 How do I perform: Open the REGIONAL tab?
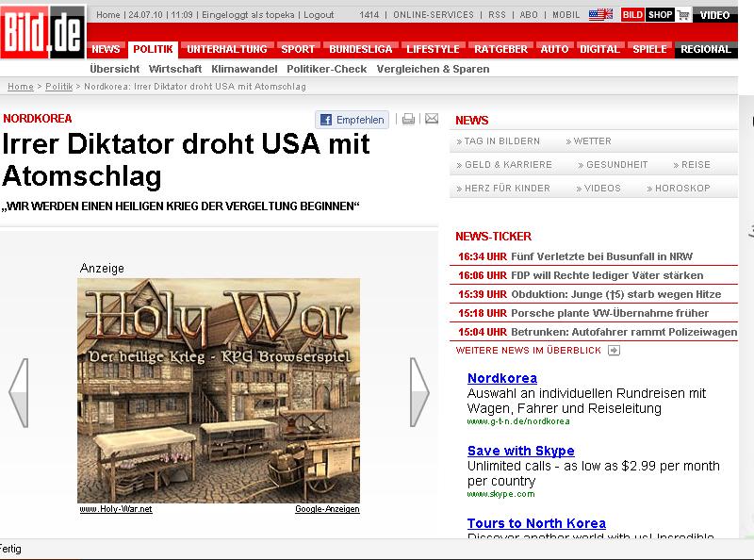705,49
